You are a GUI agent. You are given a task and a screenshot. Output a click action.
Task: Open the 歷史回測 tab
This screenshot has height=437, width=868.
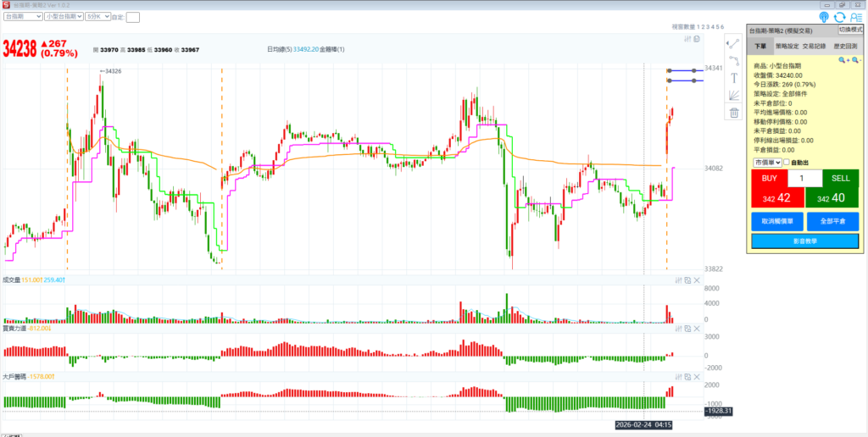(844, 47)
